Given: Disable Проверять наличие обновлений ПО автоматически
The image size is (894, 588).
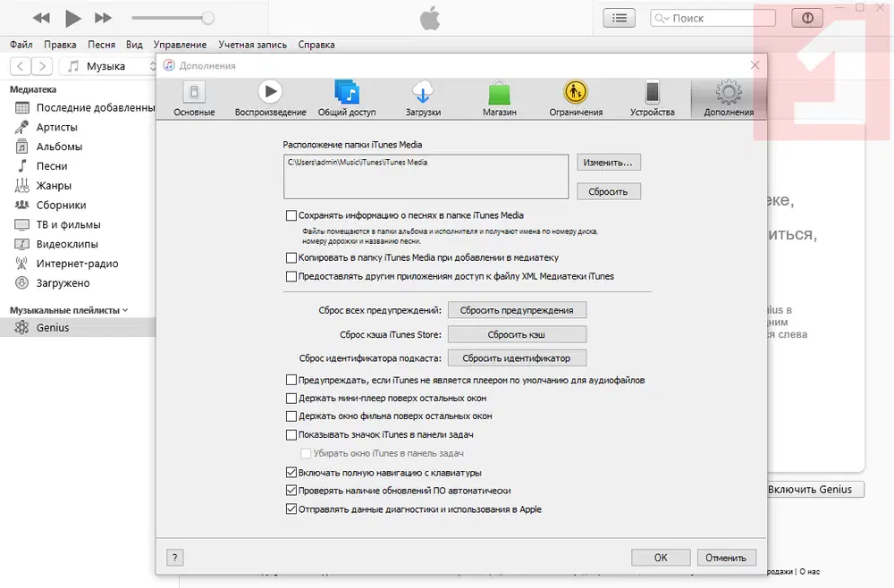Looking at the screenshot, I should click(291, 491).
